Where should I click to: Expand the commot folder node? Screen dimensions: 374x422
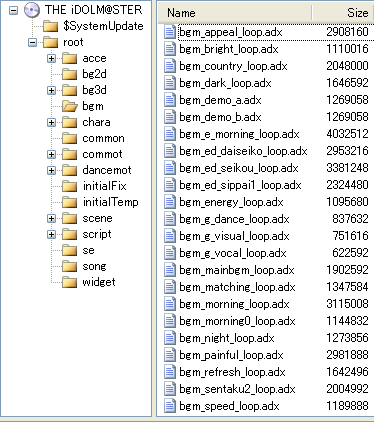(51, 154)
